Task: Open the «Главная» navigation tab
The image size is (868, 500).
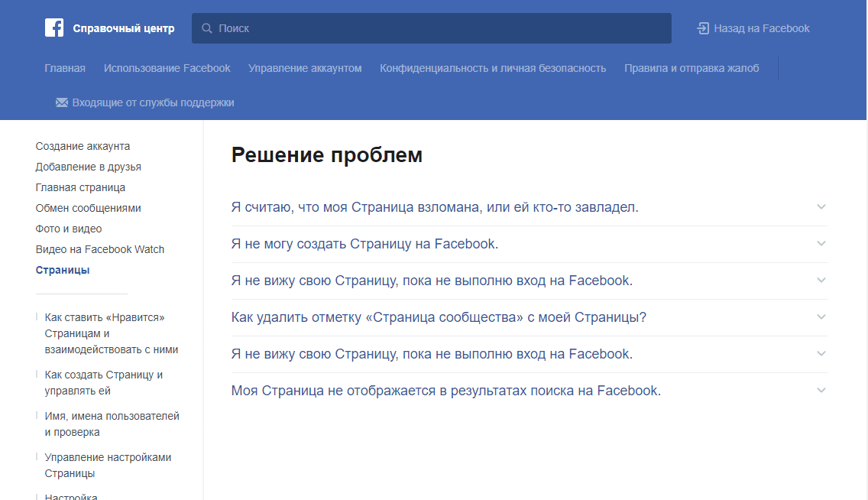Action: [x=65, y=68]
